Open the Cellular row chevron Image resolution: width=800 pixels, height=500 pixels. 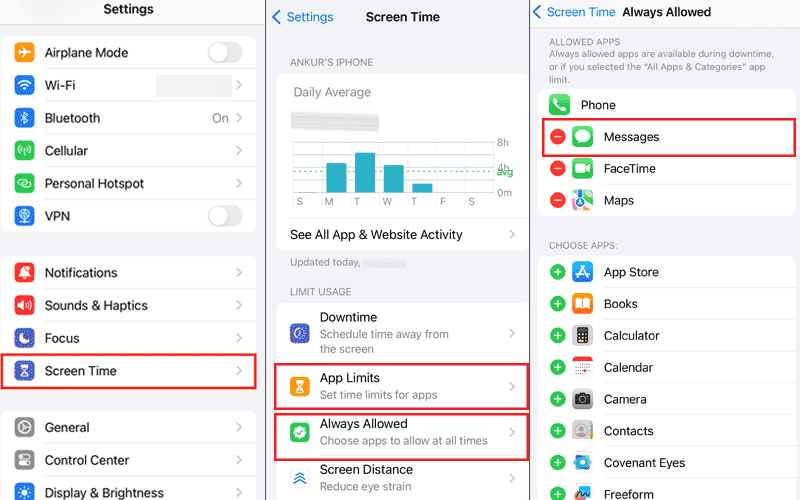pos(239,151)
